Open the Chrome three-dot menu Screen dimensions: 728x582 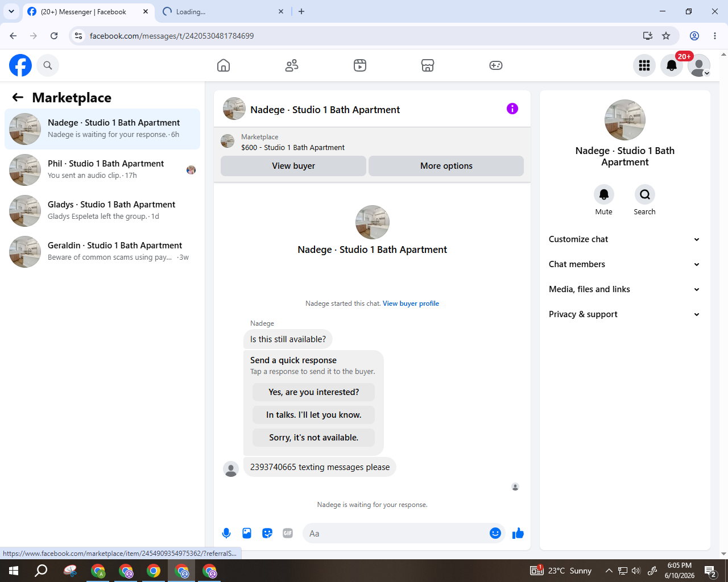click(715, 36)
